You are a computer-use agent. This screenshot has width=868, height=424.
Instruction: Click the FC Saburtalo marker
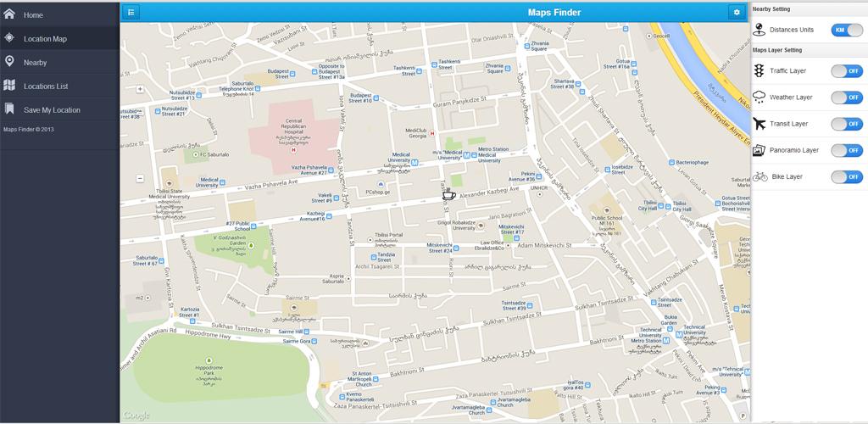(196, 154)
